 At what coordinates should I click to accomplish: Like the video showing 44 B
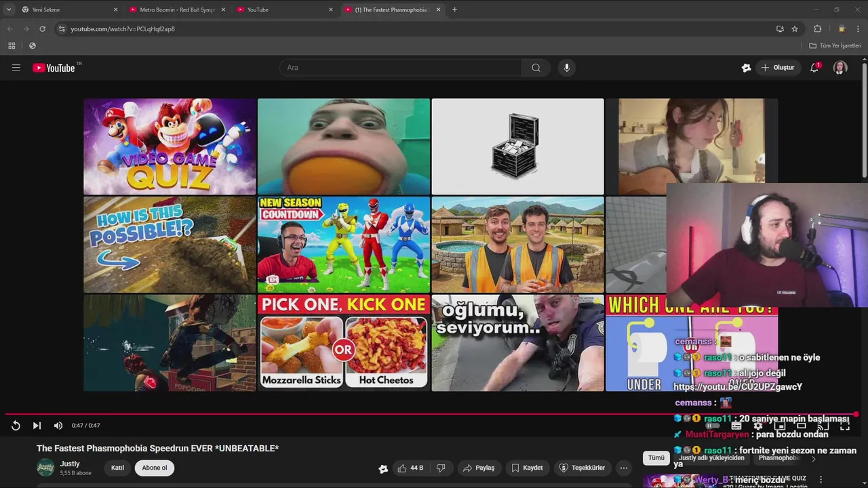pos(410,468)
